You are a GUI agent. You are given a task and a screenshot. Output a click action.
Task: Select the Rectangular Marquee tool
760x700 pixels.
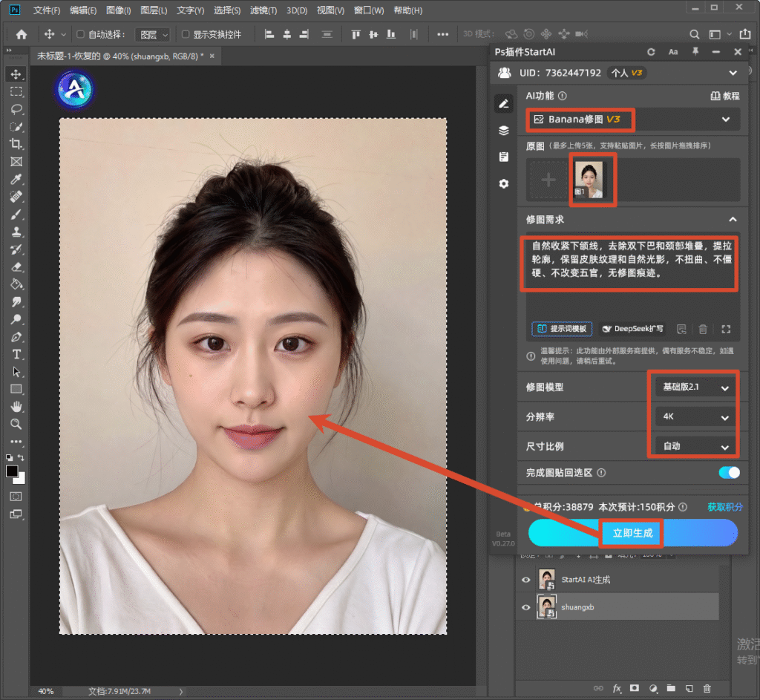pyautogui.click(x=16, y=91)
